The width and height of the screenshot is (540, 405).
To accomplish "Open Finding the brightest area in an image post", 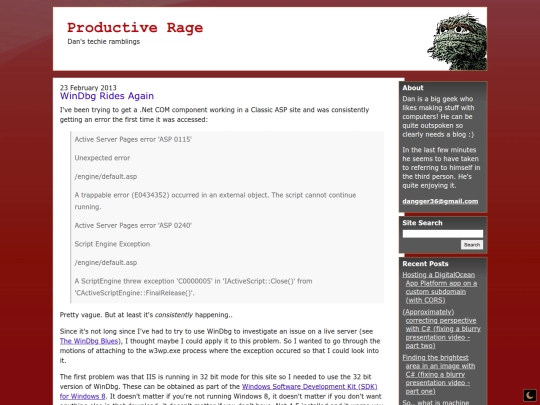I will click(x=439, y=374).
